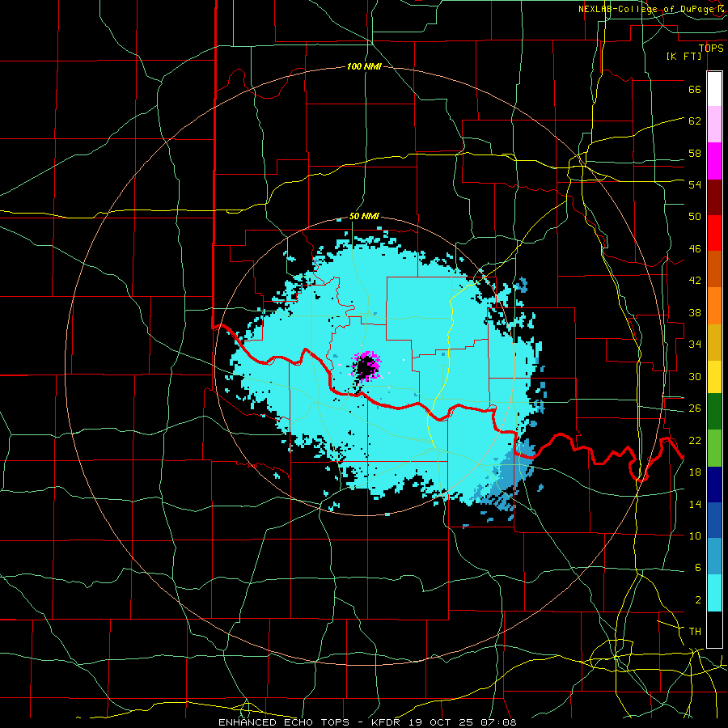Click the cyan 10 kft legend swatch
The image size is (728, 728).
714,593
